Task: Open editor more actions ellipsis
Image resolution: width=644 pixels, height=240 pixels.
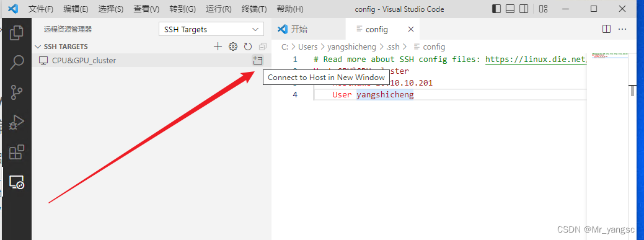Action: (622, 29)
